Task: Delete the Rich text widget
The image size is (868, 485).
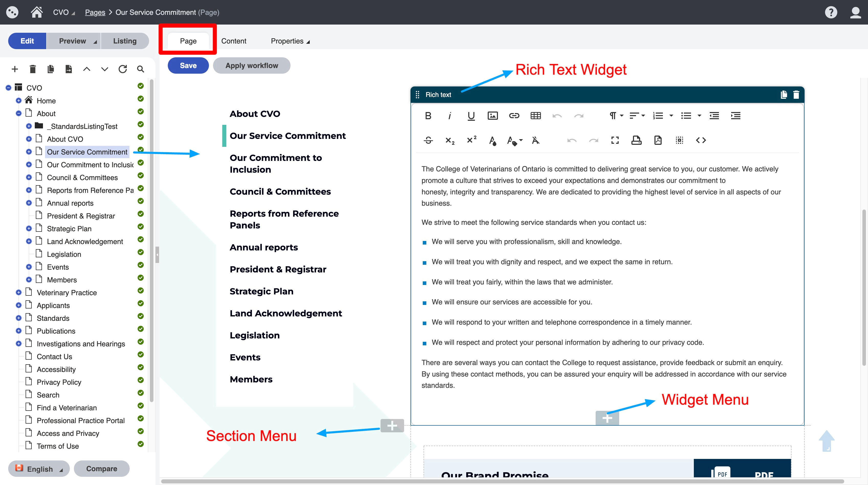Action: (796, 95)
